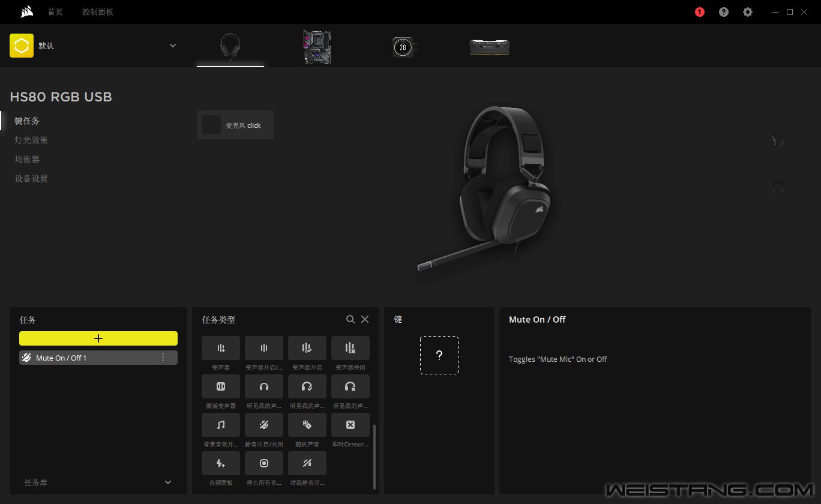Open the 键任务 section
Screen dimensions: 821x504
27,121
